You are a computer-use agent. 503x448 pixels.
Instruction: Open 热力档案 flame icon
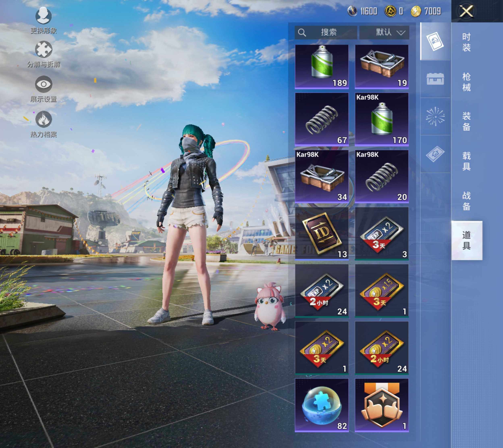point(44,119)
